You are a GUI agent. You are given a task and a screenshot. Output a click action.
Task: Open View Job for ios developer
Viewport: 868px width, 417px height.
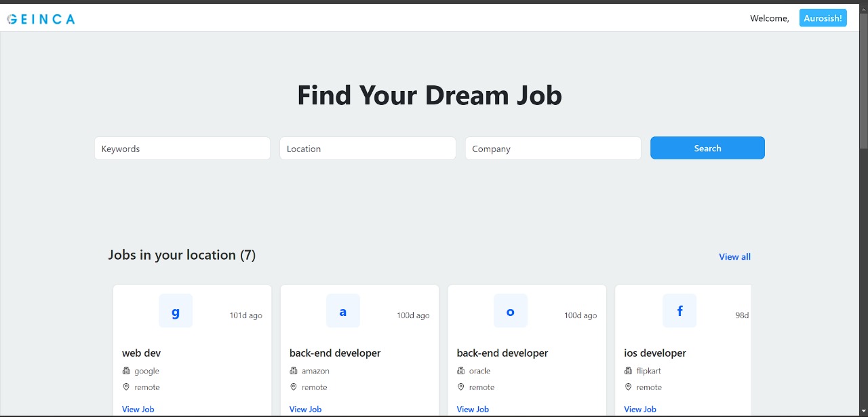(640, 409)
